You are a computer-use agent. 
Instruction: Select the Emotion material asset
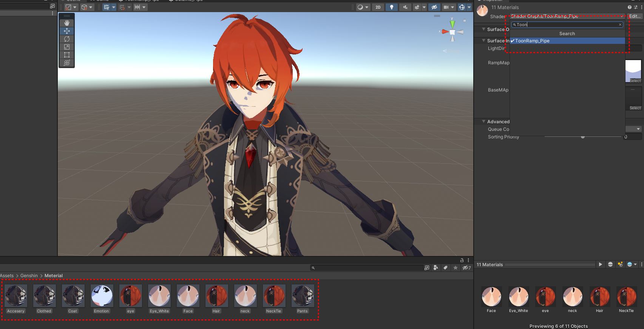coord(102,299)
